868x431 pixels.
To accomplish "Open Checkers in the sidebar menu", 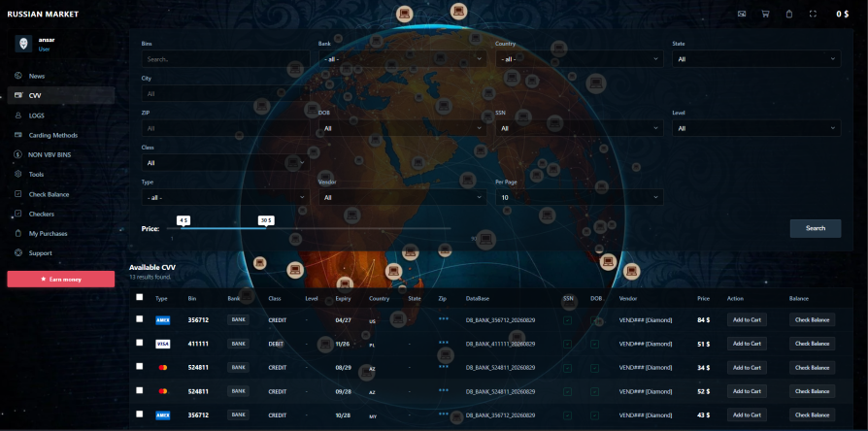I will (x=61, y=214).
